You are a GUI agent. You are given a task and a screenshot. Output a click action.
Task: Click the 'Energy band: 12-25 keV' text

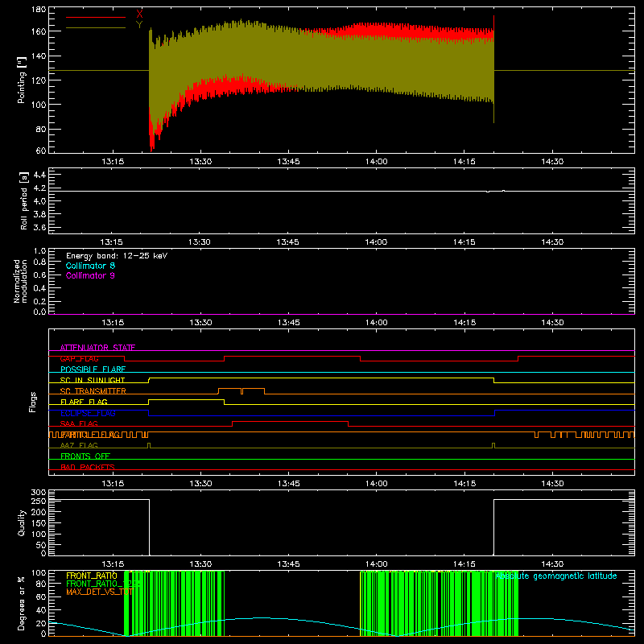117,256
